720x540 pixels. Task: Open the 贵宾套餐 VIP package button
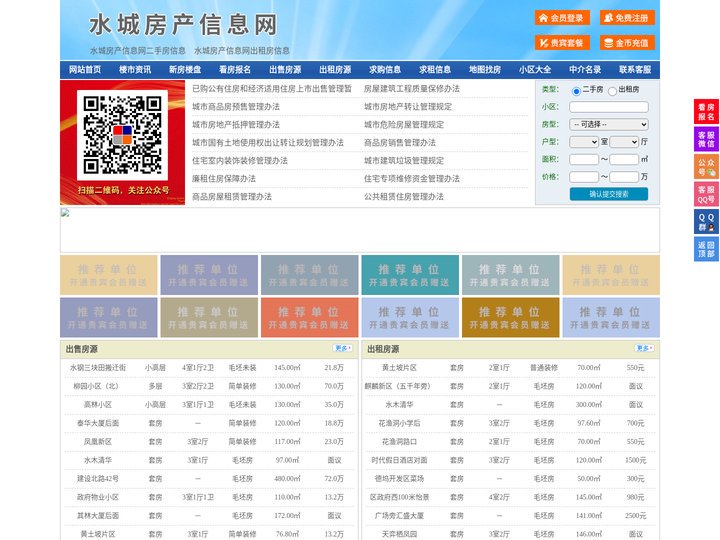(562, 43)
